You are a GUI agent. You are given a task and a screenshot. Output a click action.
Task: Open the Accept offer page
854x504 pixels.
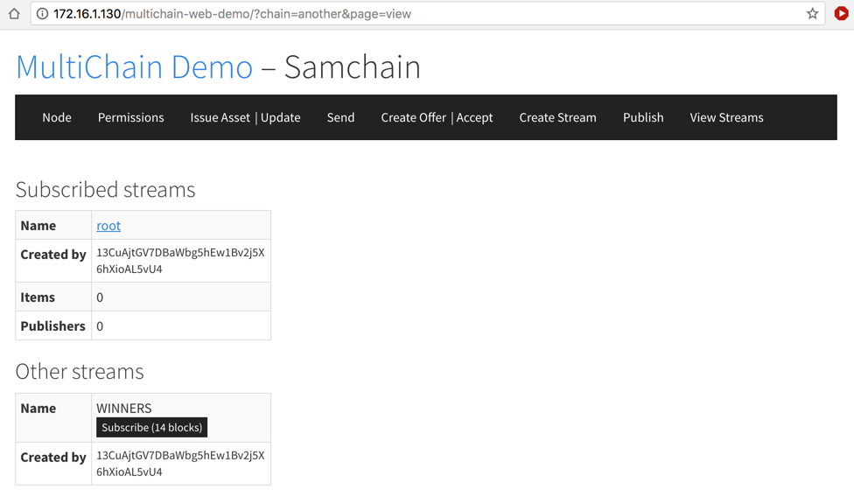tap(474, 118)
